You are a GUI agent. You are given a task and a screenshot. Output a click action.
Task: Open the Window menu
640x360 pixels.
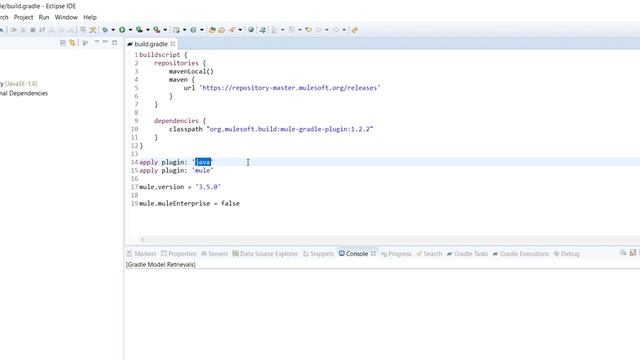click(66, 17)
